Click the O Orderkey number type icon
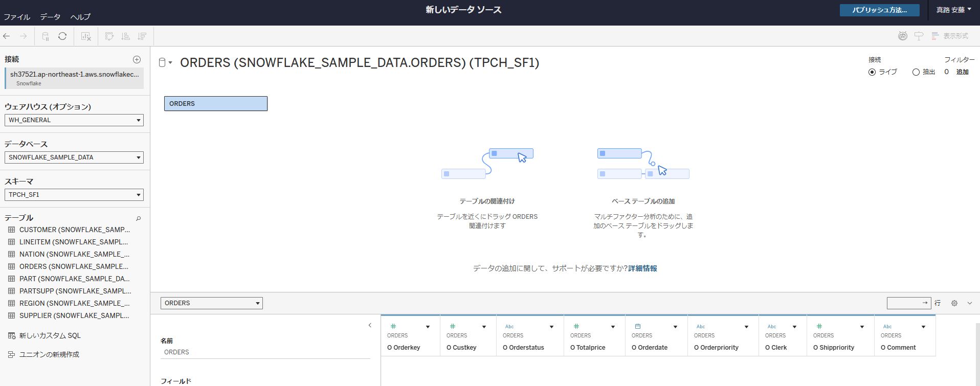 click(393, 326)
